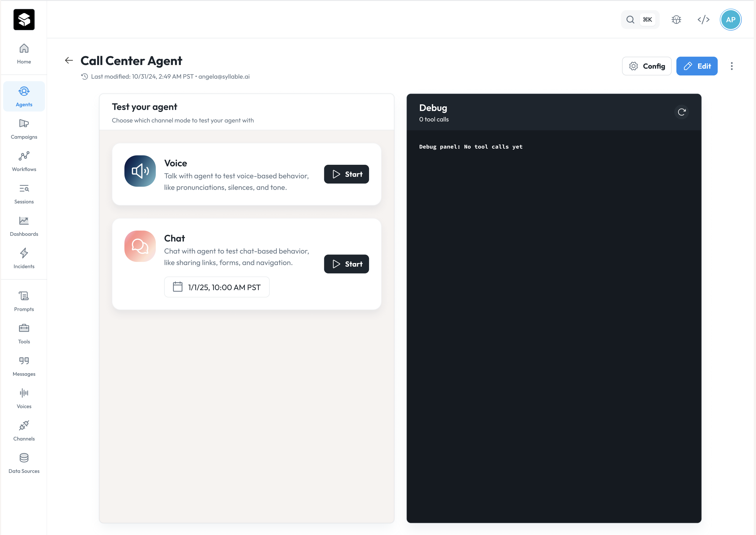Open the Incidents section
This screenshot has width=756, height=535.
point(24,258)
